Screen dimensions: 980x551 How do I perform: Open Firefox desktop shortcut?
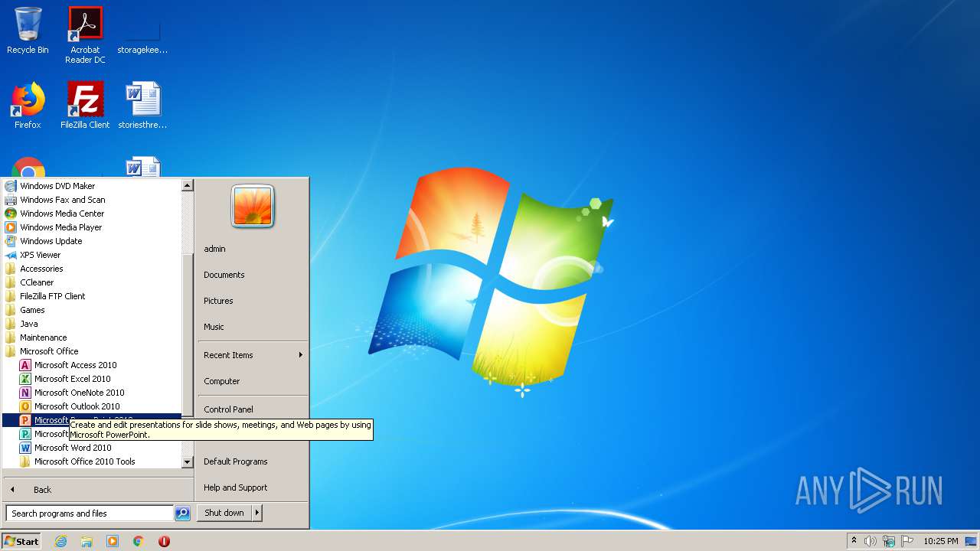pyautogui.click(x=28, y=106)
